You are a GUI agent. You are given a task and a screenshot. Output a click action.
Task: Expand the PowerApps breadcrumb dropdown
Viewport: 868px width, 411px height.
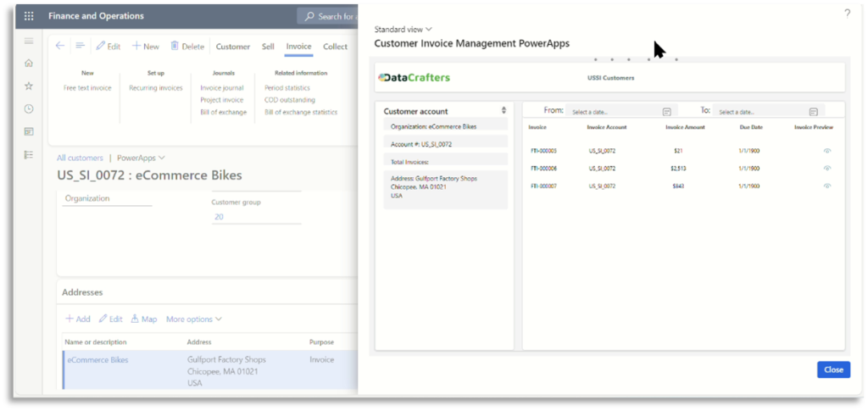(142, 158)
